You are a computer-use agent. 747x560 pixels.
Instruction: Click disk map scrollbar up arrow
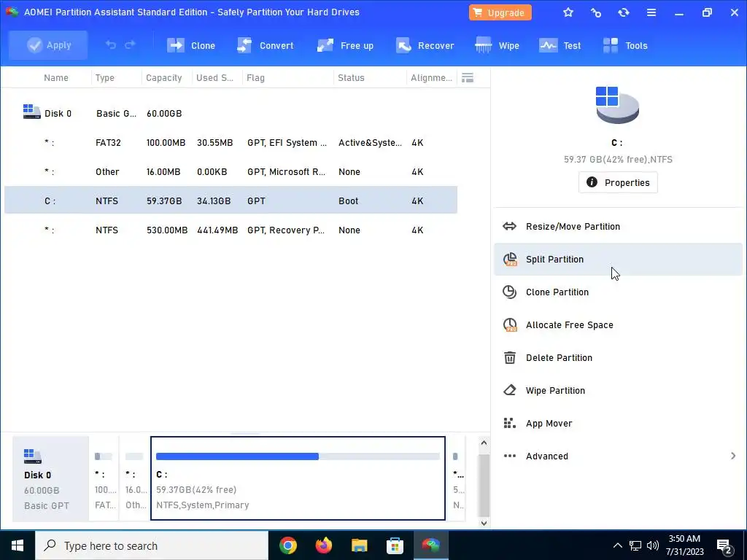pyautogui.click(x=484, y=443)
